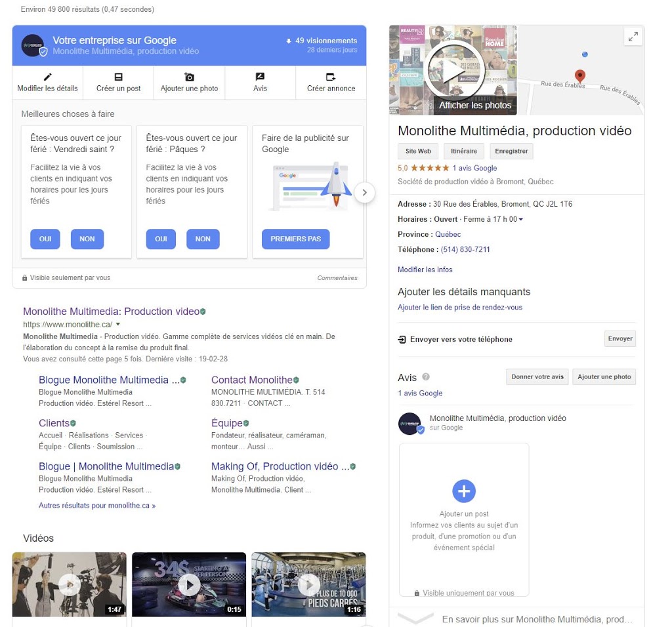Click the red map pin marker

579,76
